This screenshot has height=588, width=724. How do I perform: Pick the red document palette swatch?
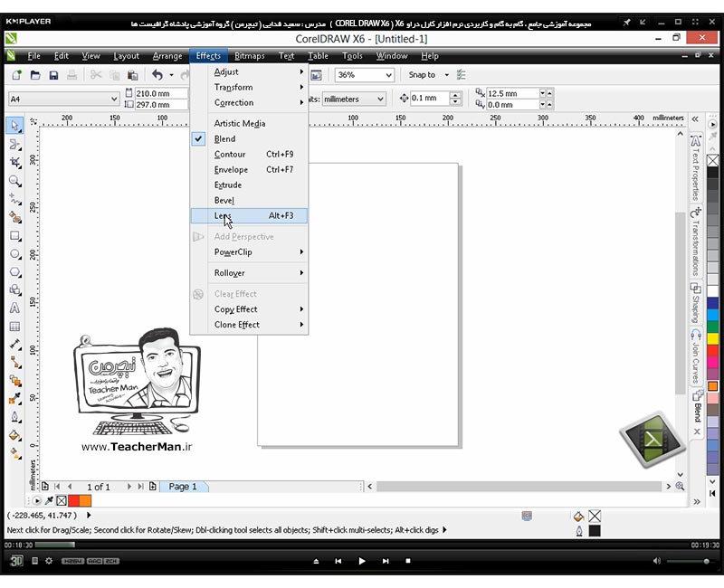73,500
